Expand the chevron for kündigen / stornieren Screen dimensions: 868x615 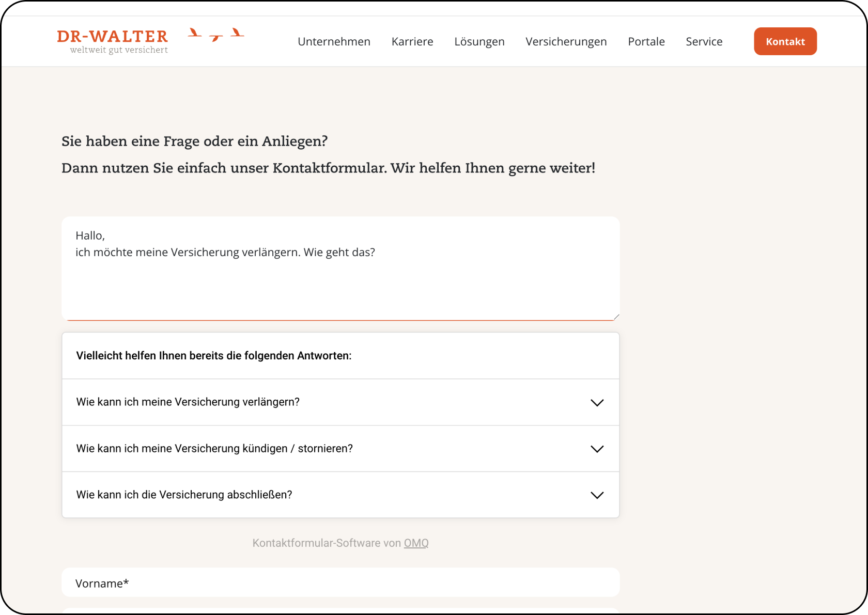tap(597, 449)
